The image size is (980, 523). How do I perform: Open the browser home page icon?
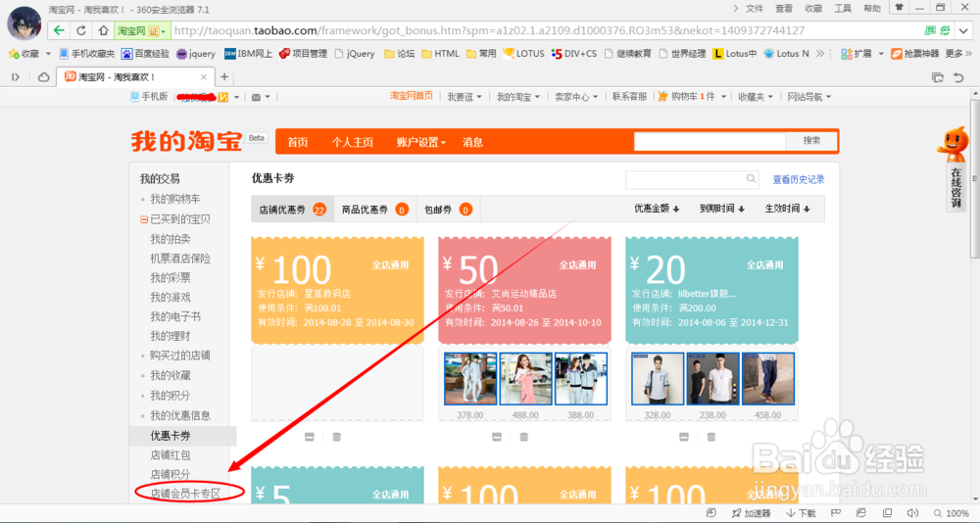click(103, 30)
